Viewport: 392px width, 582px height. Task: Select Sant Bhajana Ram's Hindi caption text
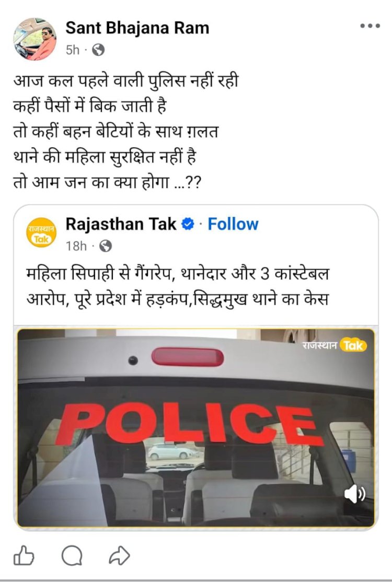pyautogui.click(x=125, y=132)
